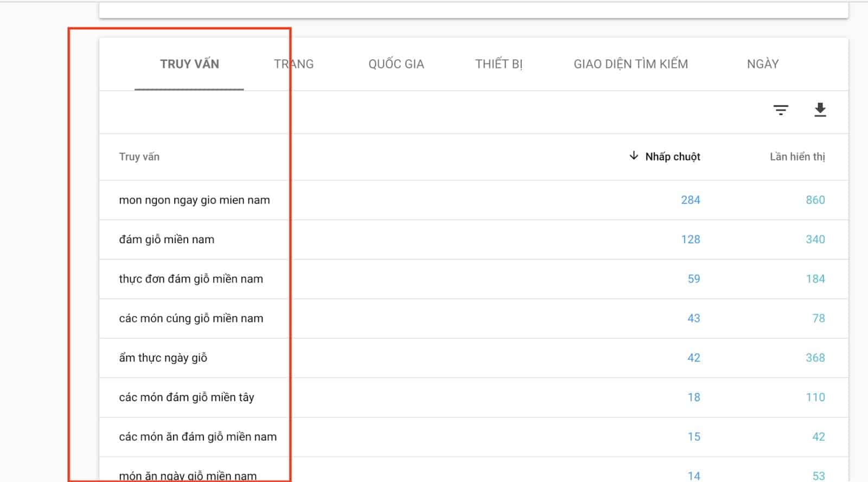Sort by Lần hiển thị column header

pyautogui.click(x=797, y=157)
